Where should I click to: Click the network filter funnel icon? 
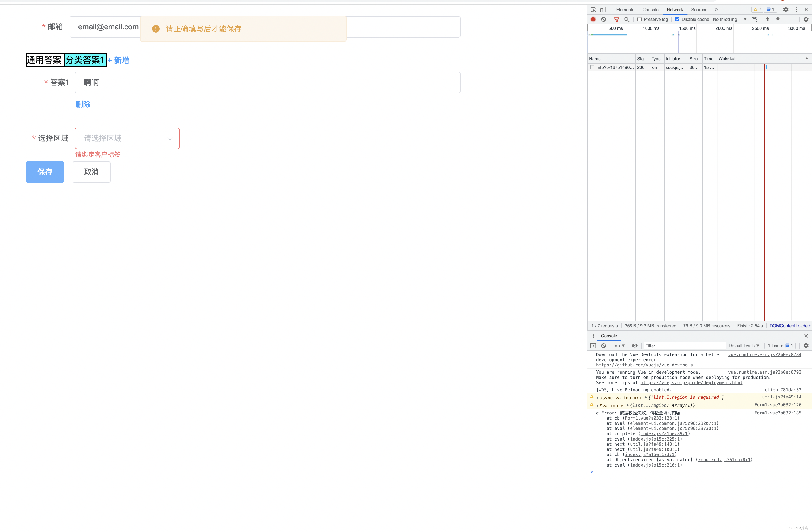[616, 20]
